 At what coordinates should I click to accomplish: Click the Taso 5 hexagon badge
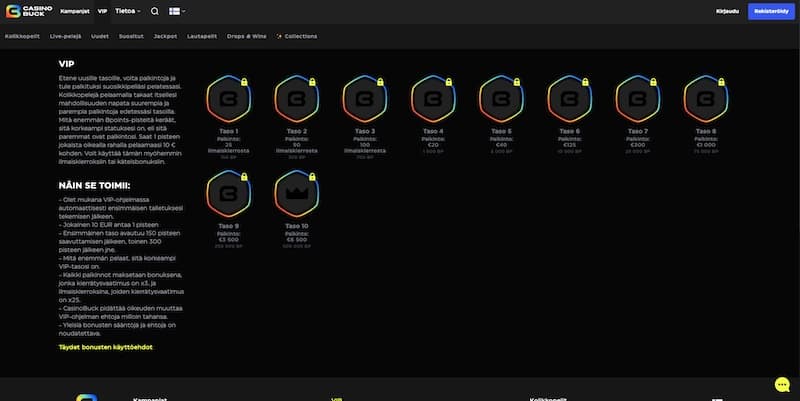pos(501,98)
